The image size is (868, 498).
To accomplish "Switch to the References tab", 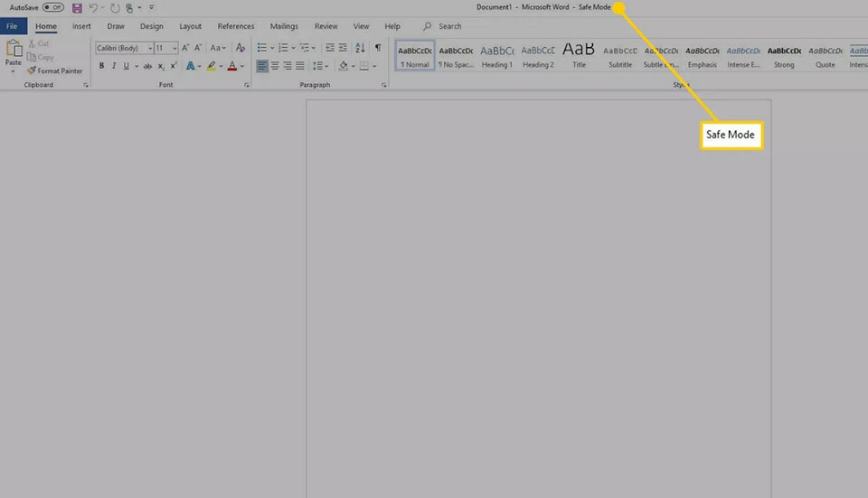I will [x=236, y=26].
